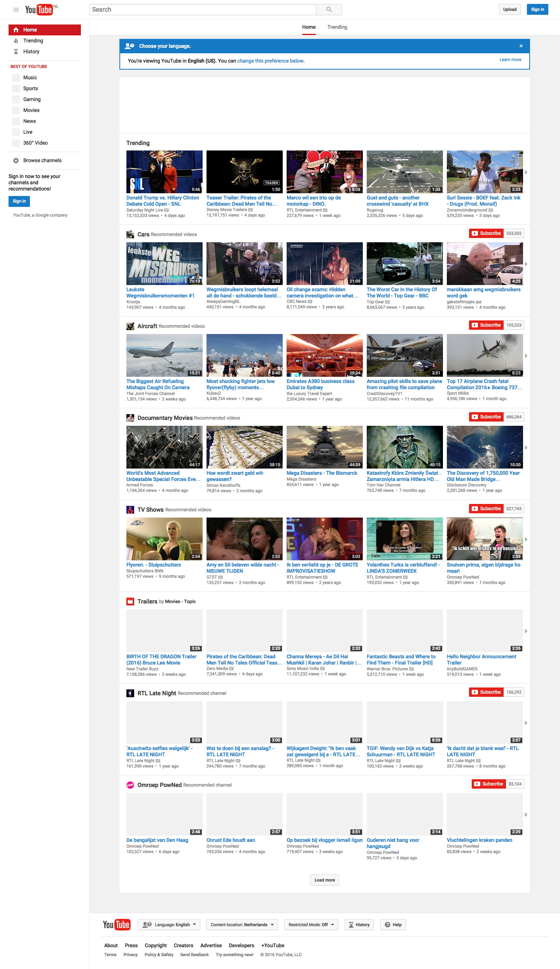The height and width of the screenshot is (969, 560).
Task: Expand the Language: English dropdown
Action: [169, 925]
